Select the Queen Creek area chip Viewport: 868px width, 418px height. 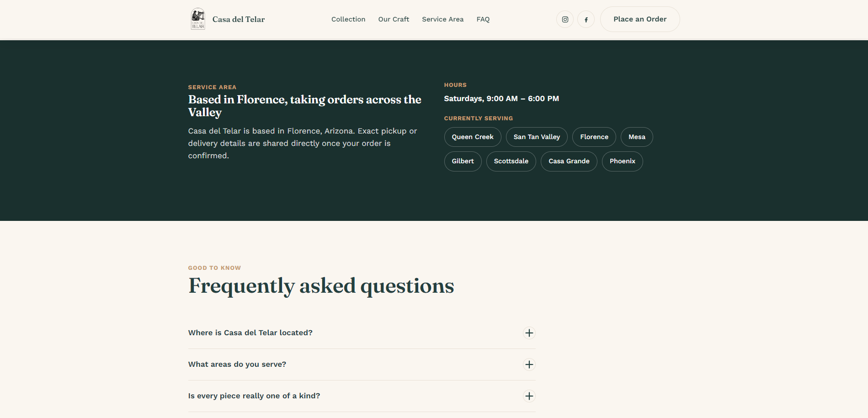click(473, 137)
